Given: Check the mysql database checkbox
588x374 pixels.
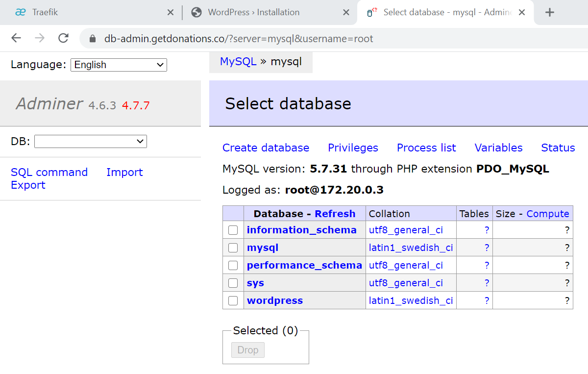Looking at the screenshot, I should pos(233,248).
